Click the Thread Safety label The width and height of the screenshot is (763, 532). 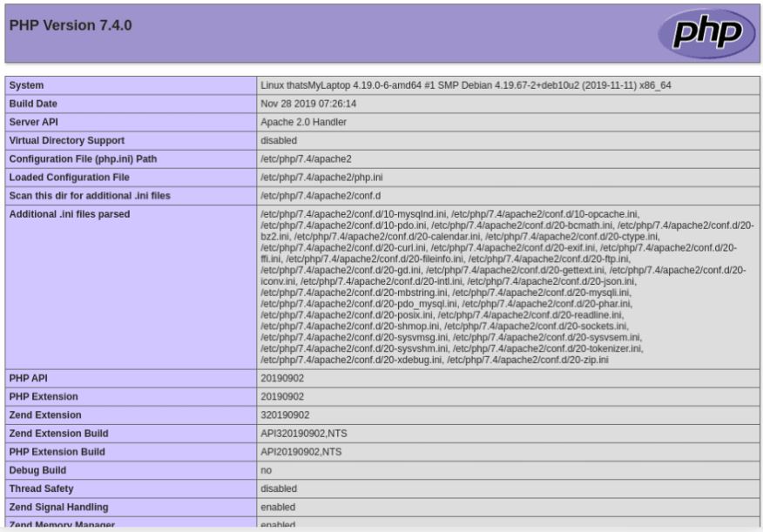pos(41,488)
